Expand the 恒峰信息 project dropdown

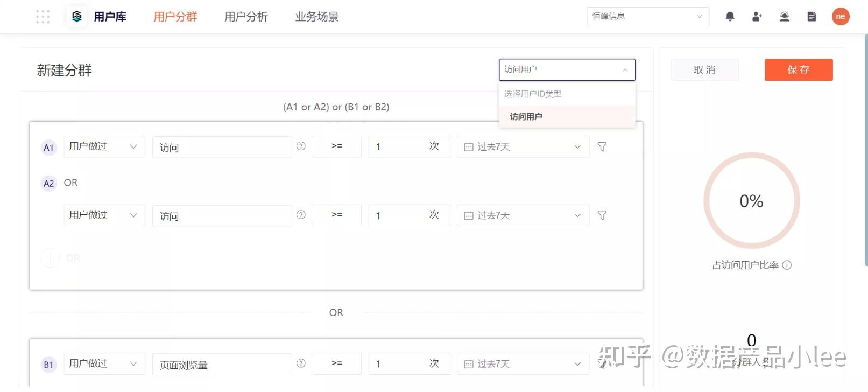point(647,17)
